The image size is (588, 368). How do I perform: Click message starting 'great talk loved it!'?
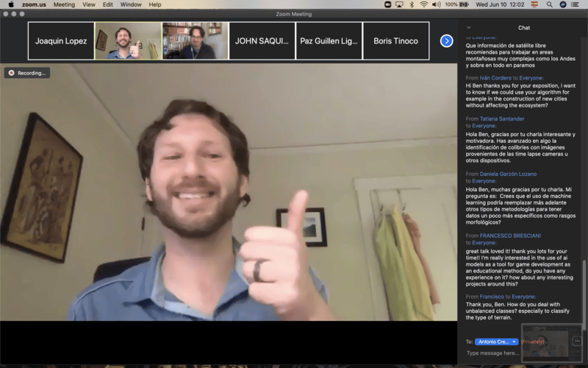(x=520, y=267)
